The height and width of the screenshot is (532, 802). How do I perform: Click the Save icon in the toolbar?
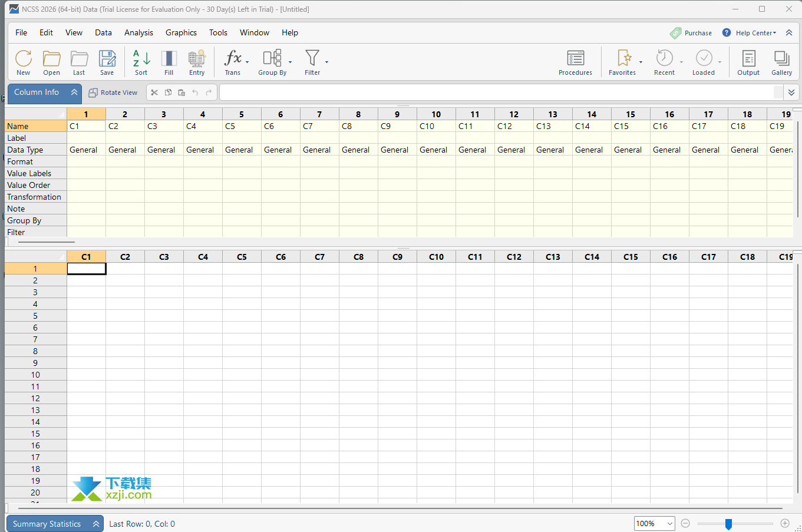pyautogui.click(x=107, y=62)
